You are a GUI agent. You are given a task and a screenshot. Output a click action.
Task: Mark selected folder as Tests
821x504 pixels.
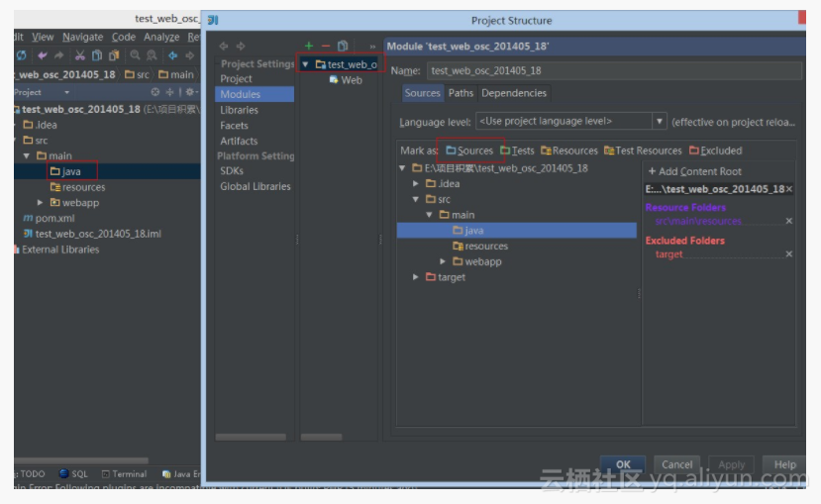517,151
